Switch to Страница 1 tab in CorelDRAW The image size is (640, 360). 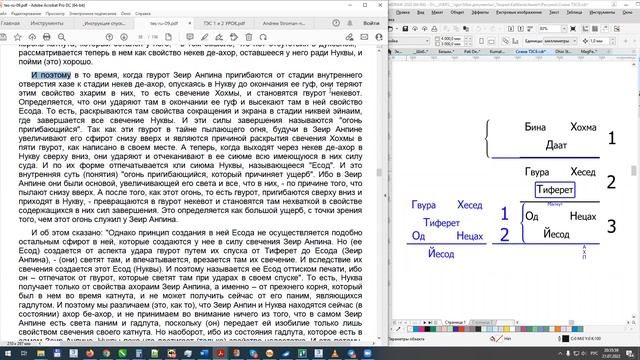point(455,322)
